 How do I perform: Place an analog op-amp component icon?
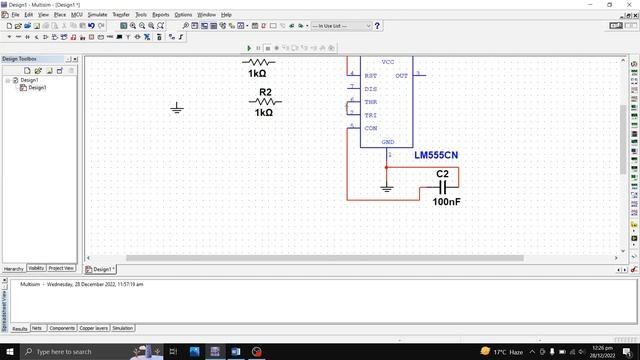tap(46, 37)
